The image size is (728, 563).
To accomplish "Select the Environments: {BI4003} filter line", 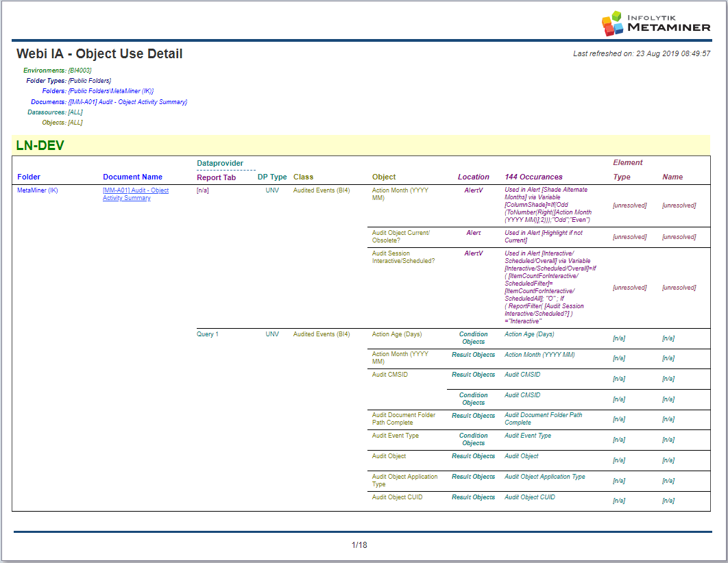I will pos(58,71).
